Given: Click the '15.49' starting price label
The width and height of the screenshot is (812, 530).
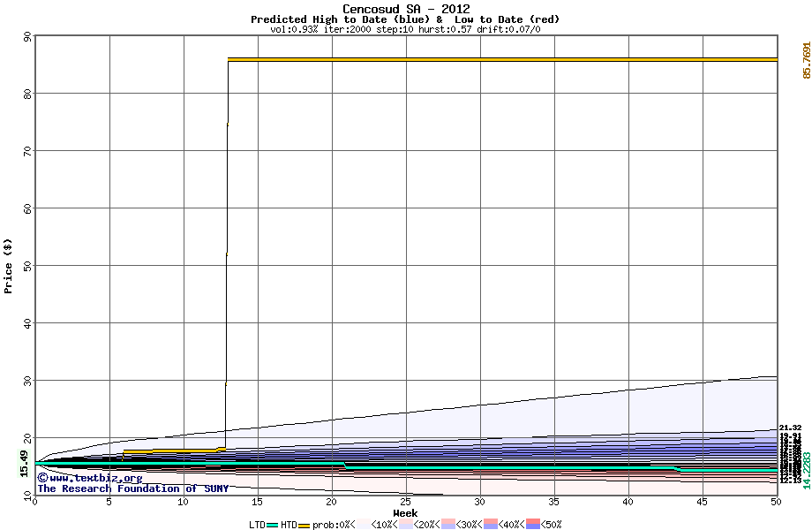Looking at the screenshot, I should click(24, 463).
